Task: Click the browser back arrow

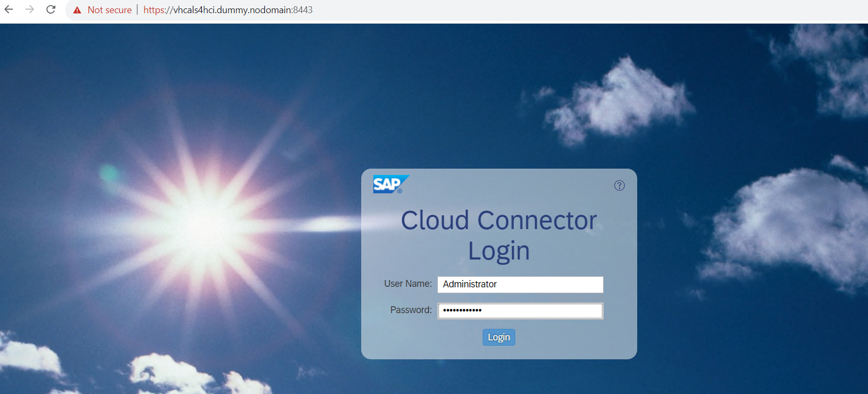Action: [9, 9]
